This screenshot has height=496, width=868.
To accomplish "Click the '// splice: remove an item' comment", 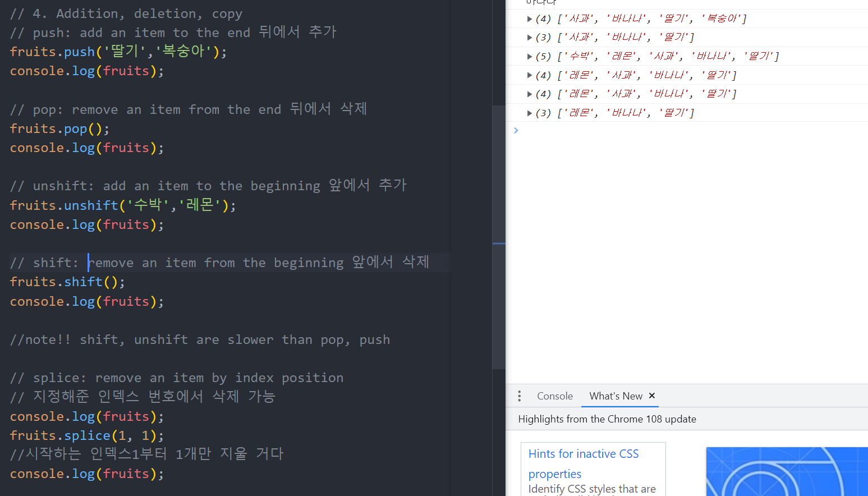I will click(177, 378).
